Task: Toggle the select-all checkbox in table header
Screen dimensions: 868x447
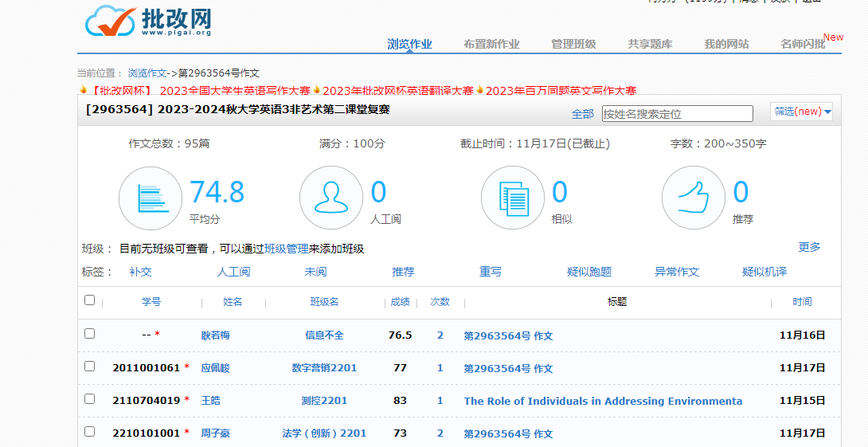Action: [x=90, y=300]
